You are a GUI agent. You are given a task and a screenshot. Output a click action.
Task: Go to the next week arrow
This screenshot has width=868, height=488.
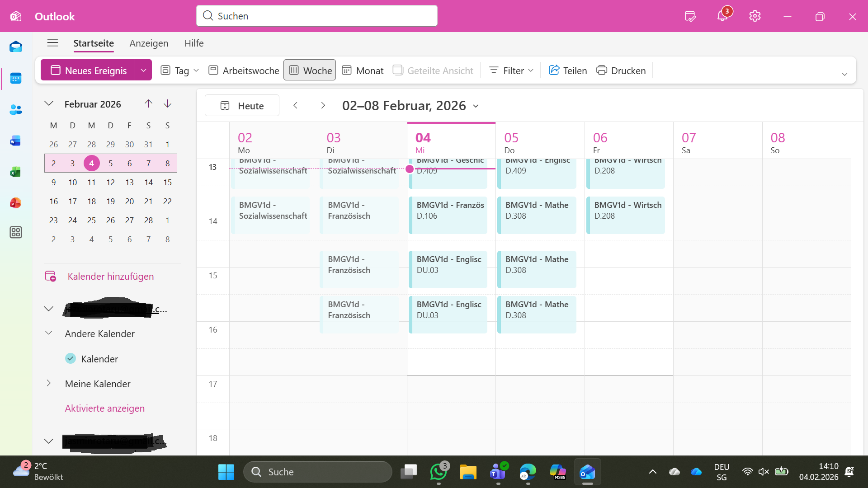pyautogui.click(x=323, y=105)
